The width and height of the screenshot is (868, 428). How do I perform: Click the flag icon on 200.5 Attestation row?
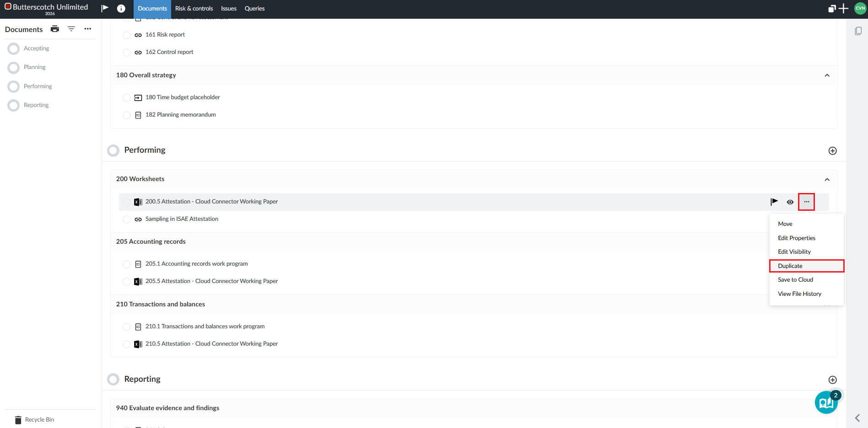coord(774,202)
